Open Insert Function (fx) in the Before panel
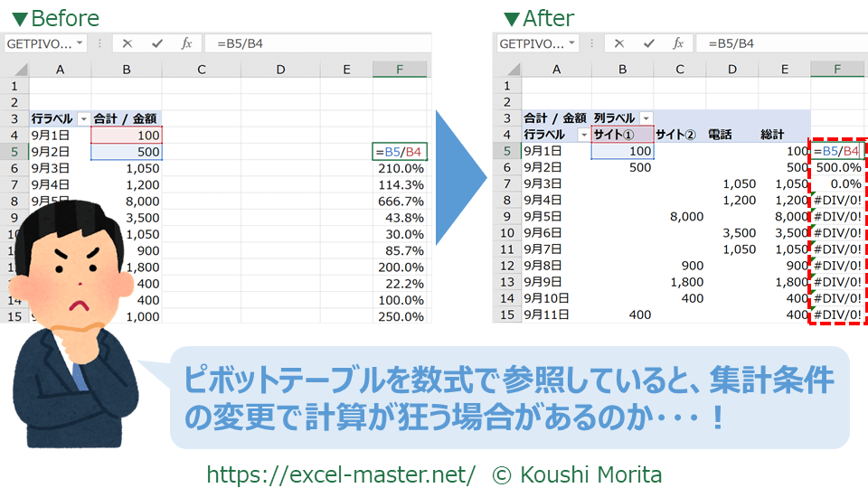Viewport: 868px width, 488px height. (186, 43)
